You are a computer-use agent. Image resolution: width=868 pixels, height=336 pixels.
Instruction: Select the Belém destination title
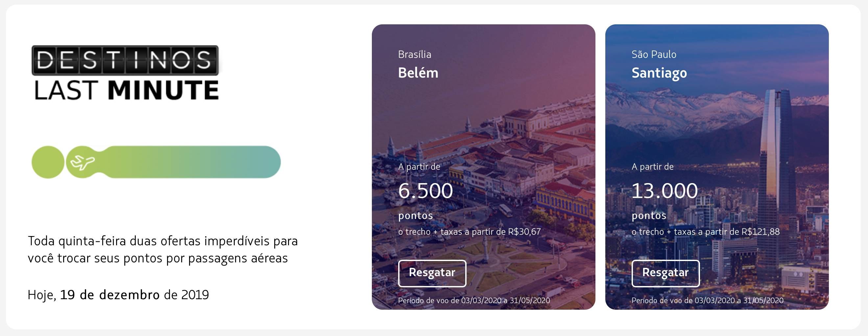pyautogui.click(x=418, y=73)
